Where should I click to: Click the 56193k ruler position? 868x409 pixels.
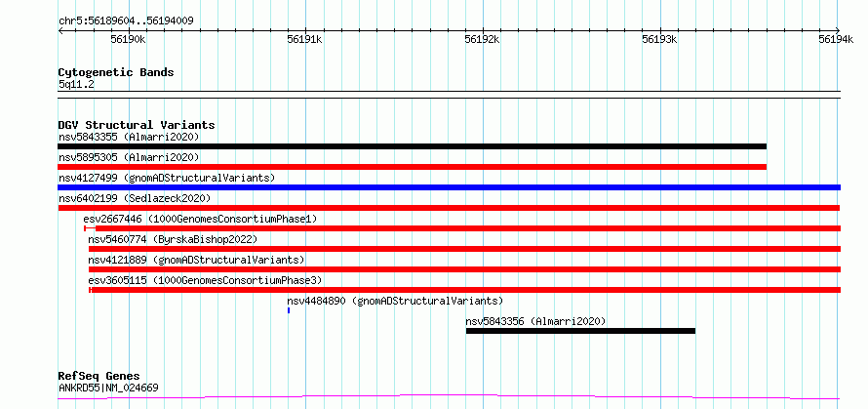tap(660, 39)
